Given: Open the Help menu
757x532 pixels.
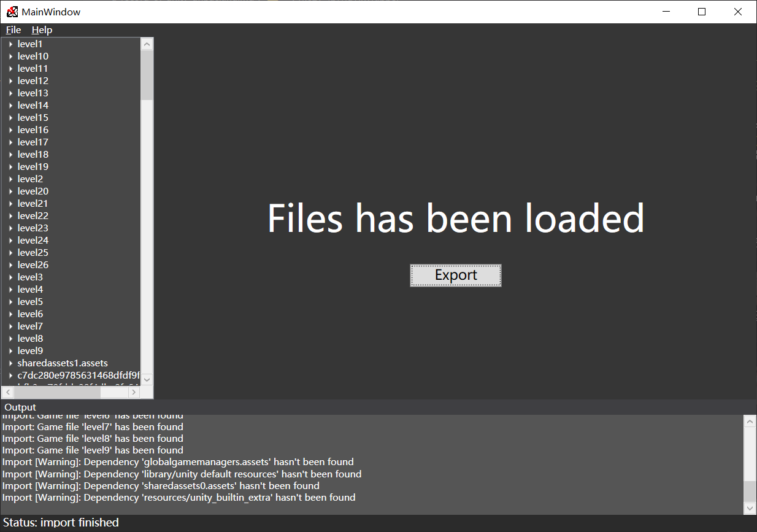Looking at the screenshot, I should pos(42,30).
